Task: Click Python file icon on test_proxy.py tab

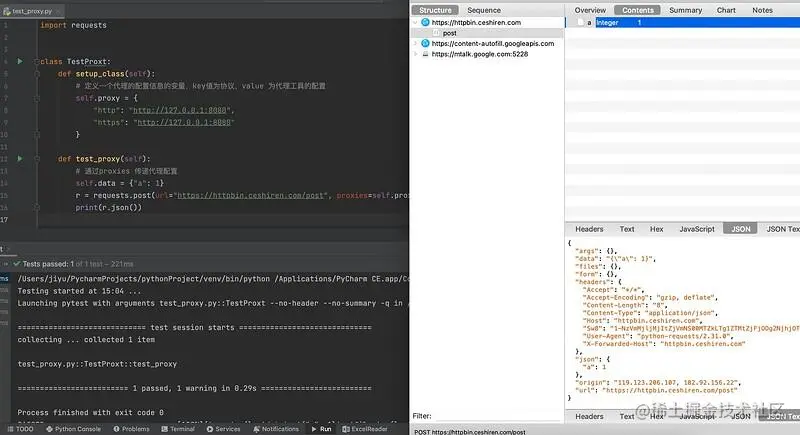Action: click(x=7, y=11)
